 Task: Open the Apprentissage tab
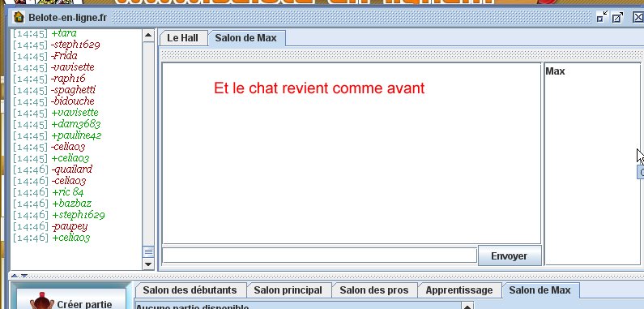coord(459,290)
